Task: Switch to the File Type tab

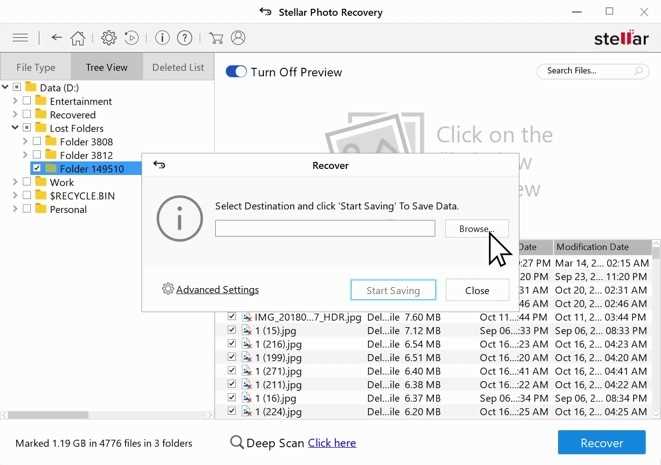Action: click(x=36, y=67)
